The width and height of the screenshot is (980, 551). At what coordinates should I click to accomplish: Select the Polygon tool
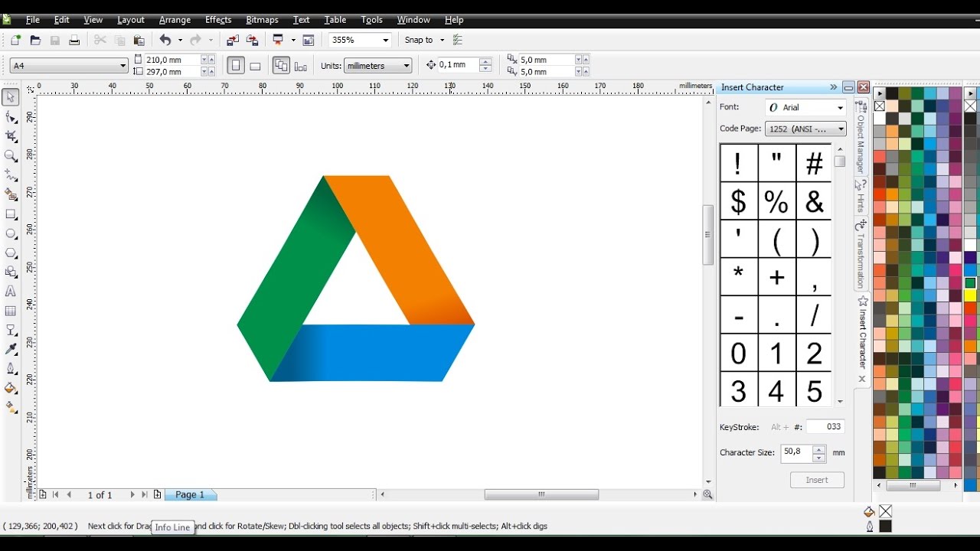11,253
